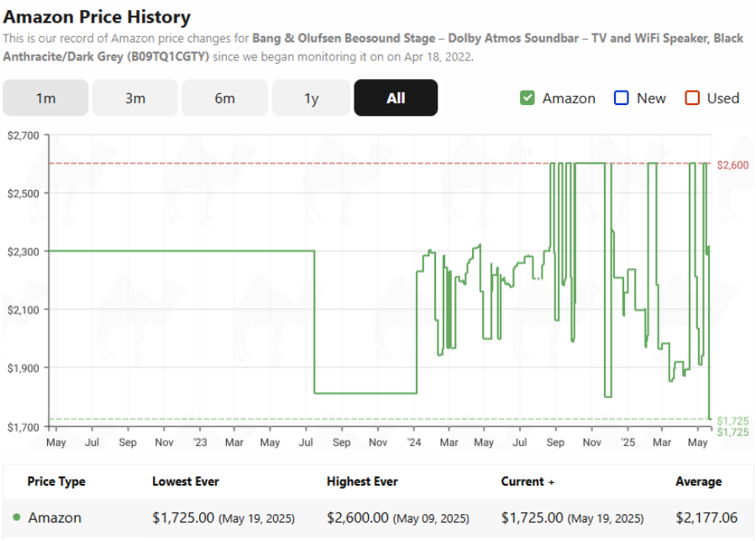Click the $2,100 y-axis label
The image size is (756, 541).
[x=24, y=310]
